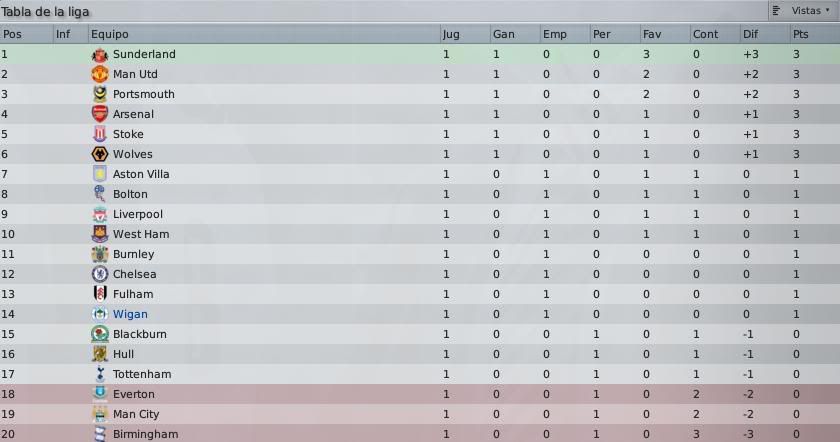Open the Wigan team link
Viewport: 840px width, 442px height.
130,314
